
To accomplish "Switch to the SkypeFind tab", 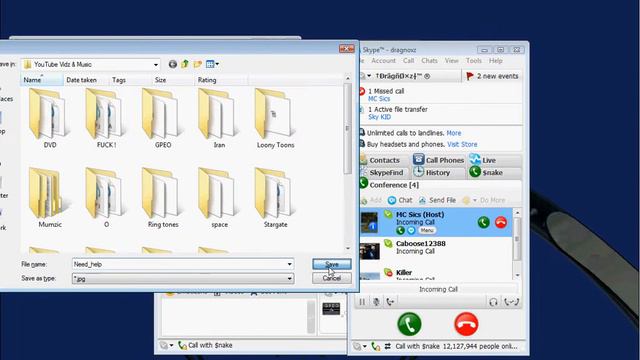I will [385, 173].
